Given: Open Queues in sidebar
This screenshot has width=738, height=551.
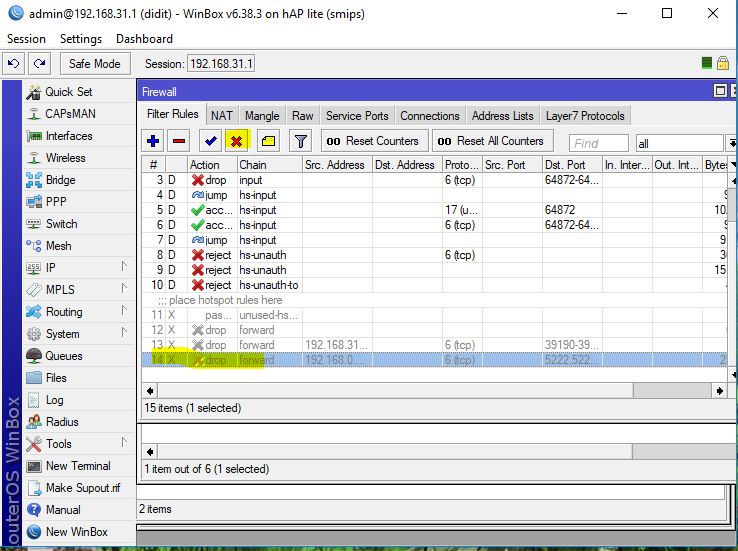Looking at the screenshot, I should click(64, 356).
